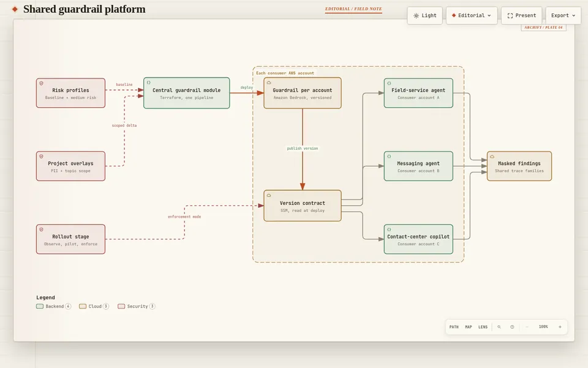Screen dimensions: 588x368
Task: Toggle Security category in the legend
Action: (x=137, y=307)
